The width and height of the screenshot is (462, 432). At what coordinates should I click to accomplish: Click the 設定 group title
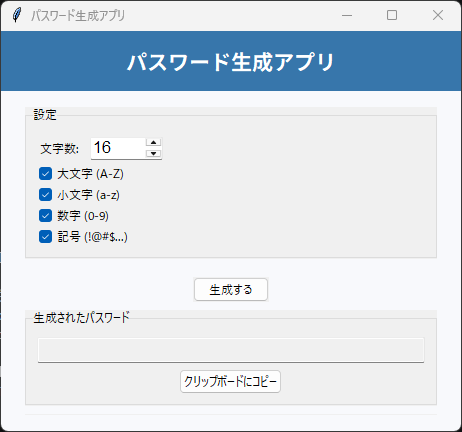coord(45,115)
